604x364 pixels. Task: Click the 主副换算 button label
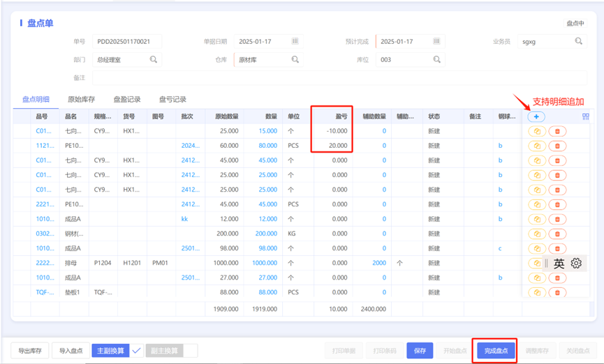pyautogui.click(x=110, y=351)
